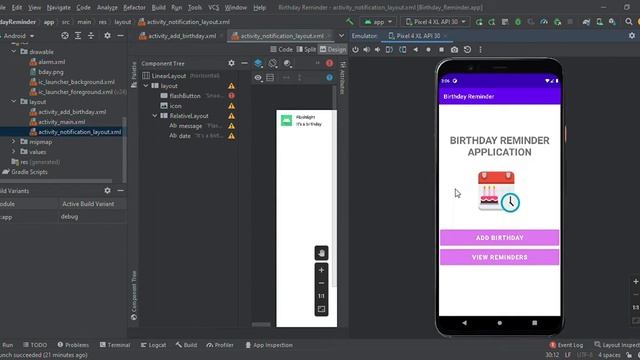Image resolution: width=640 pixels, height=360 pixels.
Task: Switch editor to Design view
Action: (x=333, y=49)
